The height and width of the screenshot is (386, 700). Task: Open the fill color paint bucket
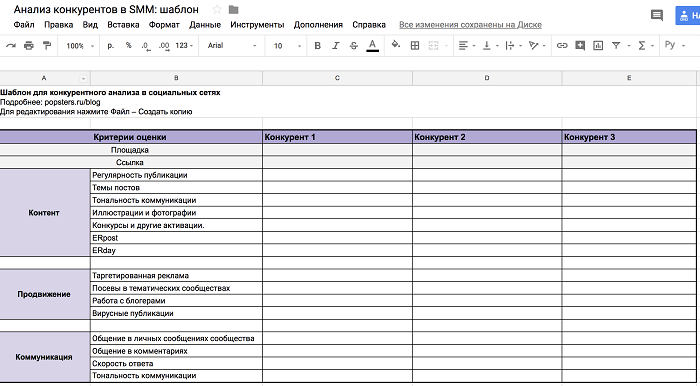(396, 45)
